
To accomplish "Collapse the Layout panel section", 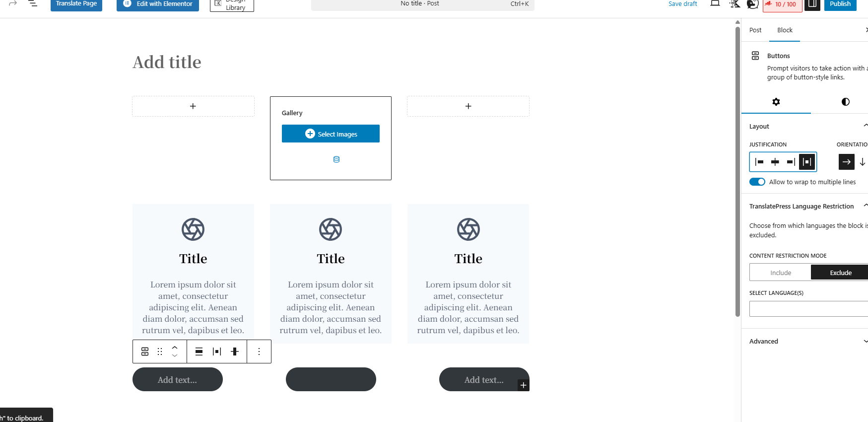I will click(865, 126).
